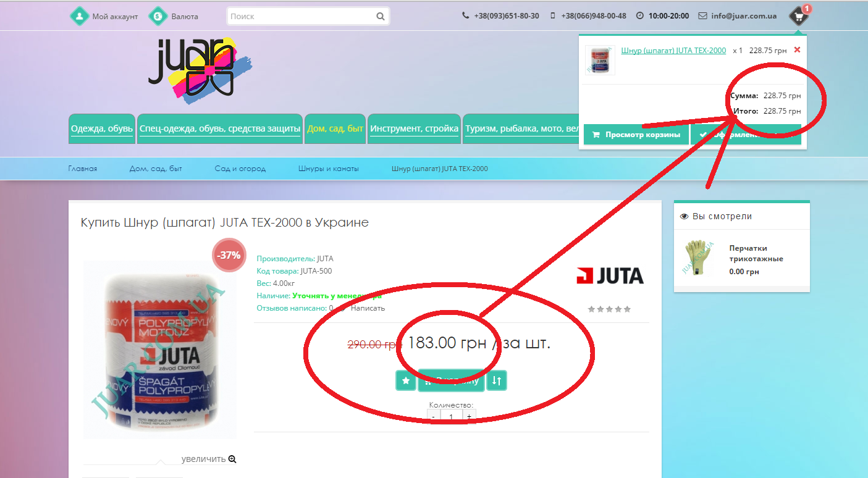Screen dimensions: 868x478
Task: Click the 10:00-20:00 working hours text
Action: 668,16
